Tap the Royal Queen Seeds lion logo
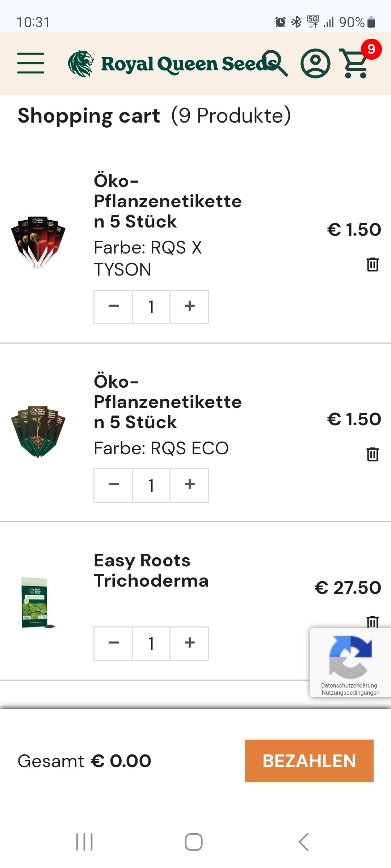 click(x=81, y=64)
